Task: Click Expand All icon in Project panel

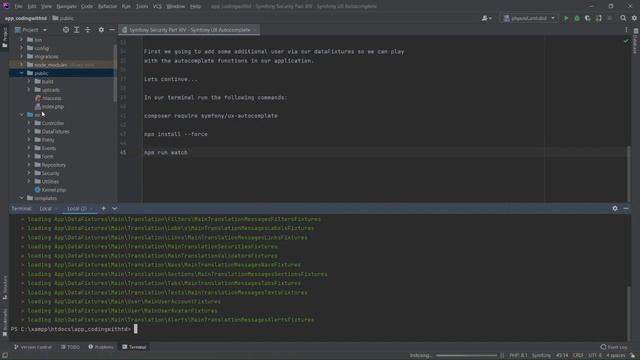Action: click(77, 30)
